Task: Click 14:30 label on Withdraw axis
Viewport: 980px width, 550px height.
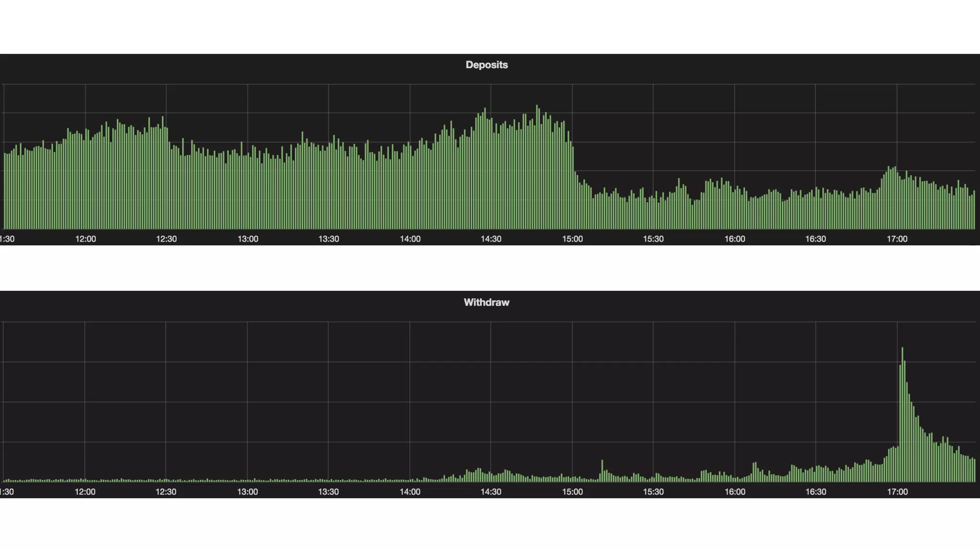Action: (x=491, y=492)
